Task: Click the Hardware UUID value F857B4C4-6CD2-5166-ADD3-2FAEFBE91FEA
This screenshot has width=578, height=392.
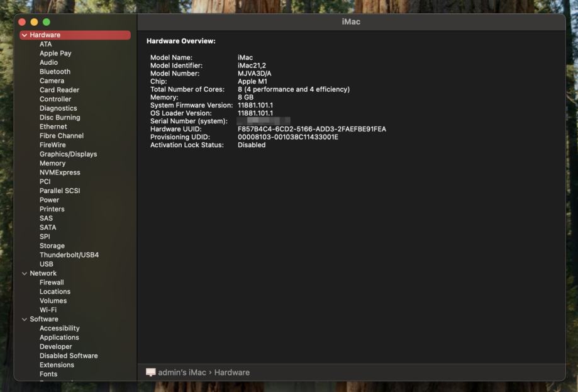Action: pyautogui.click(x=312, y=129)
